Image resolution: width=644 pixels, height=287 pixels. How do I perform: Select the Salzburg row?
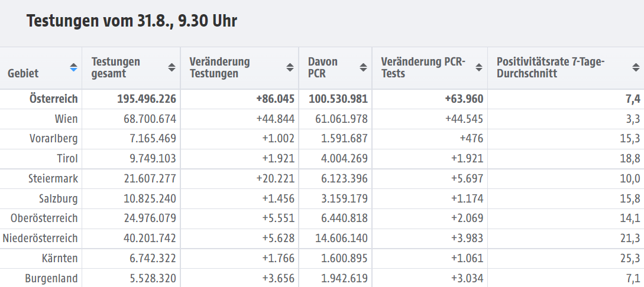click(x=322, y=199)
